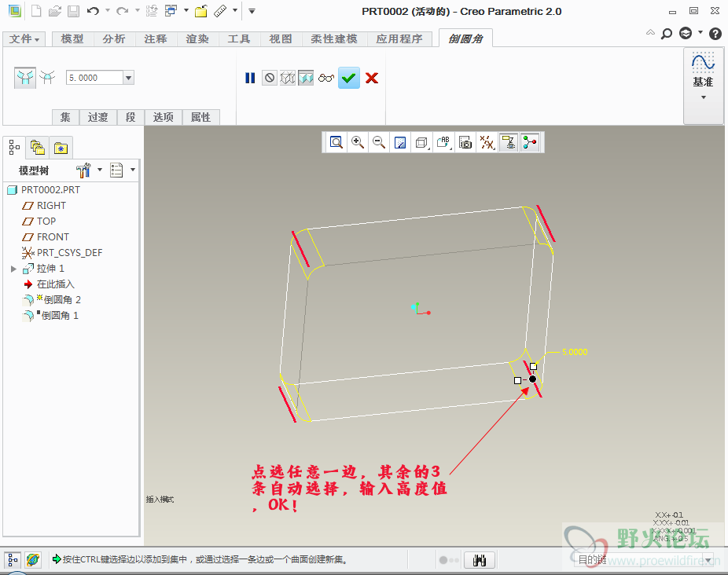This screenshot has height=575, width=728.
Task: Open the 集 panel
Action: point(65,117)
